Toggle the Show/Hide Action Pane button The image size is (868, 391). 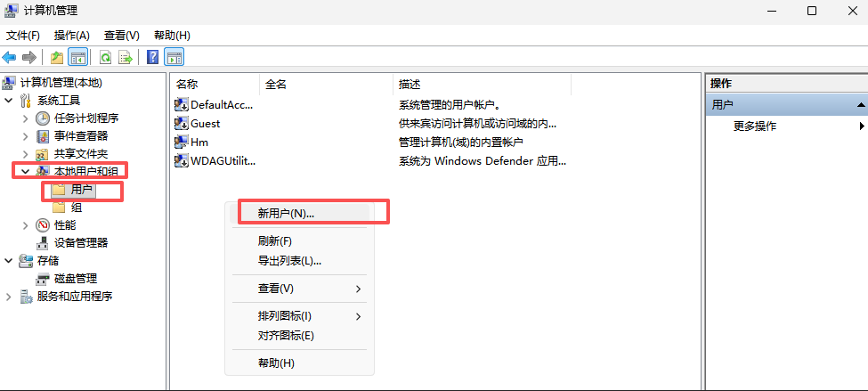tap(174, 58)
